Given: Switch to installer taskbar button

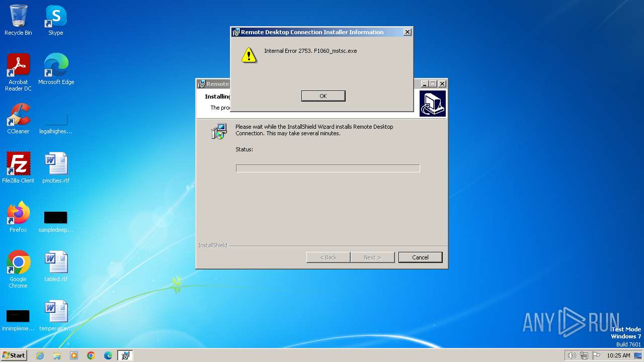Looking at the screenshot, I should tap(125, 355).
